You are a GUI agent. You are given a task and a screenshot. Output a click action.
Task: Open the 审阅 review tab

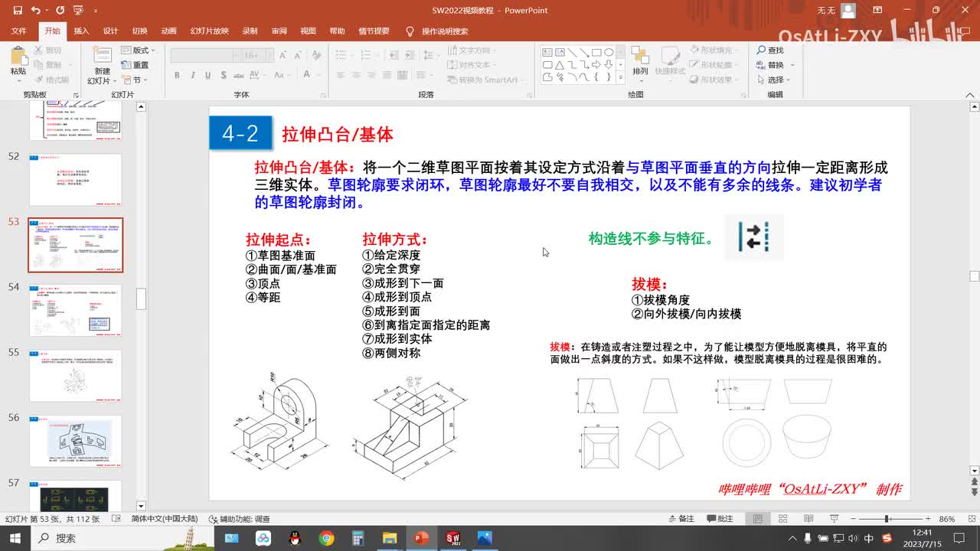coord(279,31)
